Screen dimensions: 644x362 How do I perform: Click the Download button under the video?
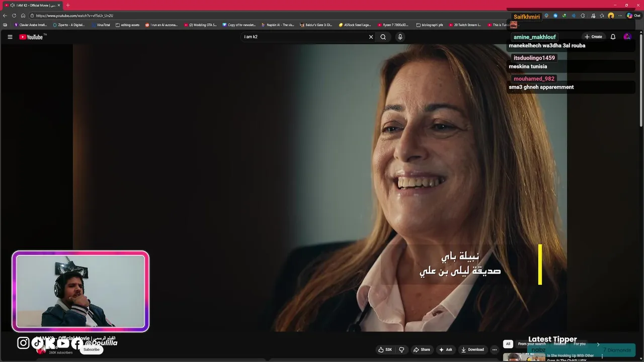click(x=472, y=349)
